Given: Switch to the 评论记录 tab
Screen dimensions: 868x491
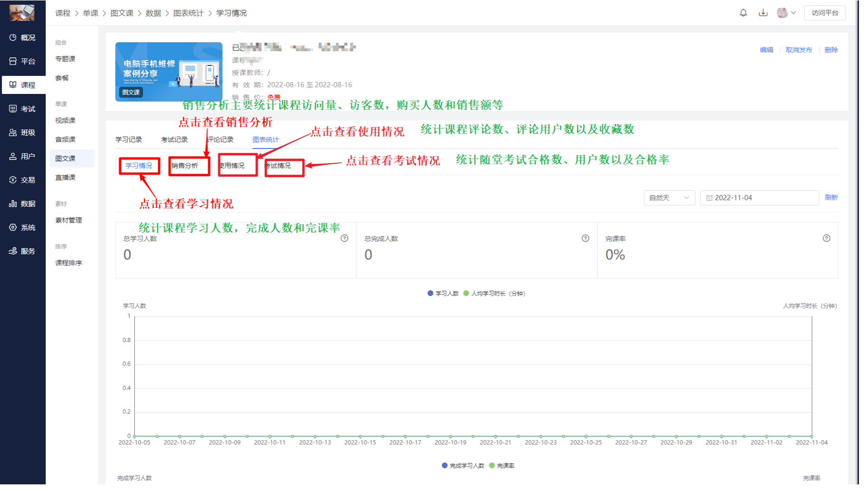Looking at the screenshot, I should click(x=220, y=139).
